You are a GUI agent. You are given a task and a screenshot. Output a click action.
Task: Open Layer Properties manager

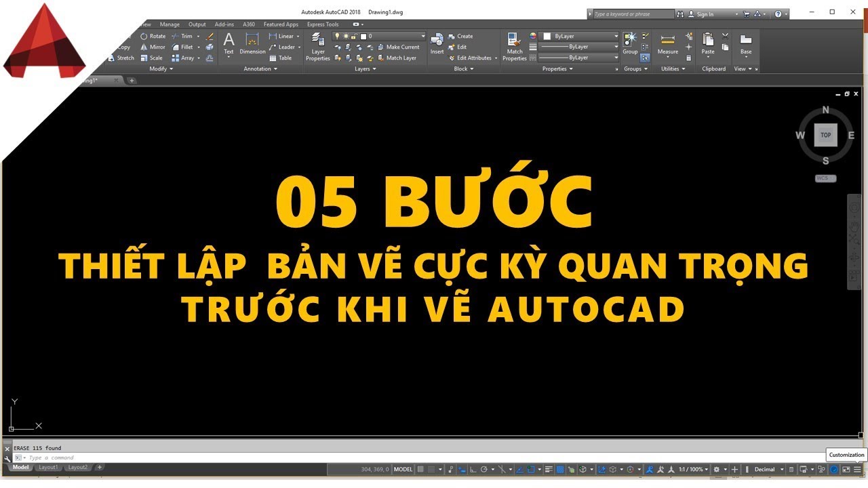pos(317,46)
